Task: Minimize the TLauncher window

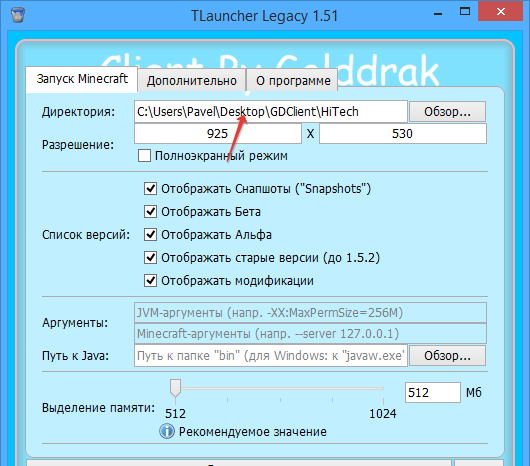Action: click(x=438, y=14)
